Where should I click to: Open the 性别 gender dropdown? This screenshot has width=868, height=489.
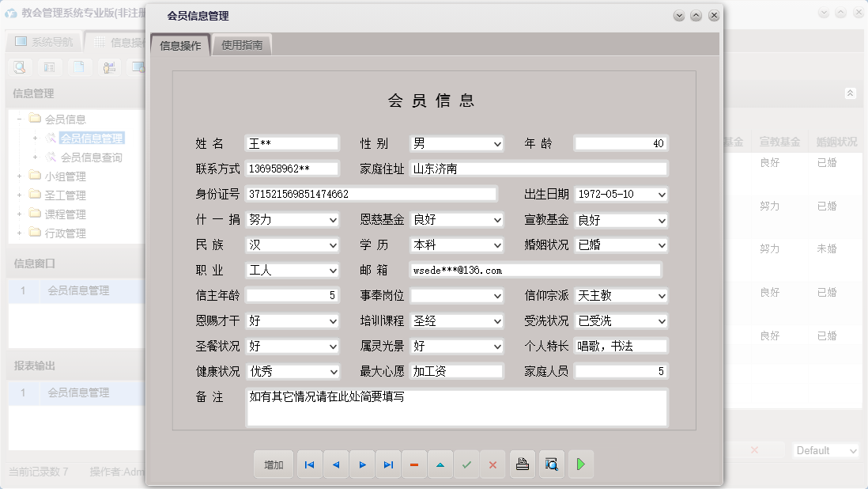(497, 143)
